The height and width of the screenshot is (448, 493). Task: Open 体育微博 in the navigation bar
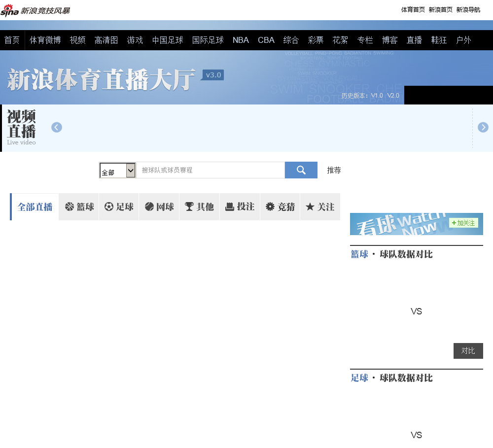(x=45, y=40)
